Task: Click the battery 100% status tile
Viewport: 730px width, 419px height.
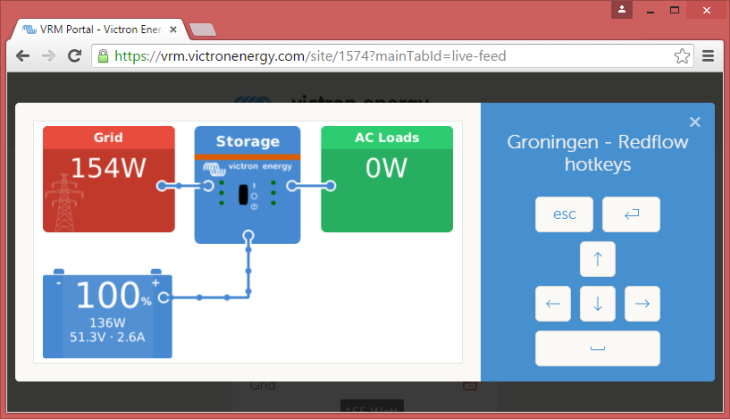Action: 107,315
